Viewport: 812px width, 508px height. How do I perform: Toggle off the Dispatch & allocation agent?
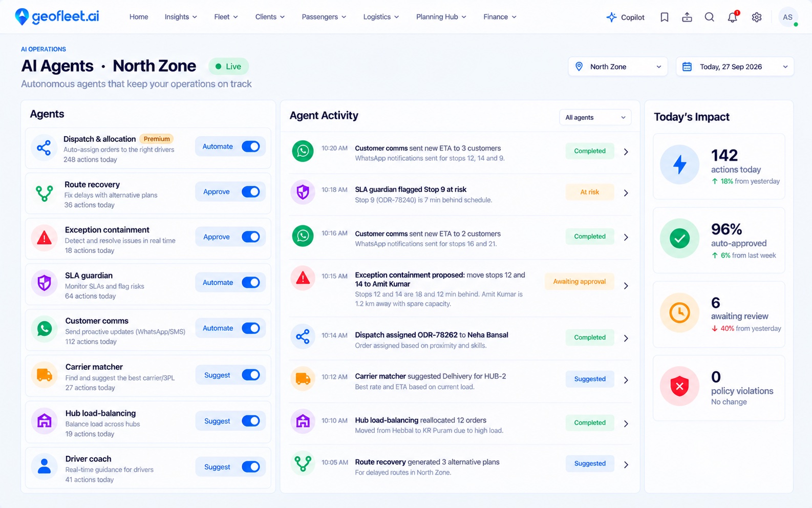pyautogui.click(x=251, y=146)
